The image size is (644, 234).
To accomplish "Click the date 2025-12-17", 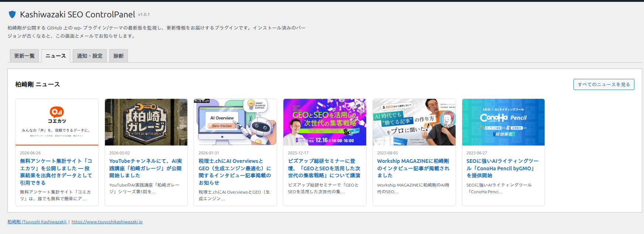I will pos(298,153).
